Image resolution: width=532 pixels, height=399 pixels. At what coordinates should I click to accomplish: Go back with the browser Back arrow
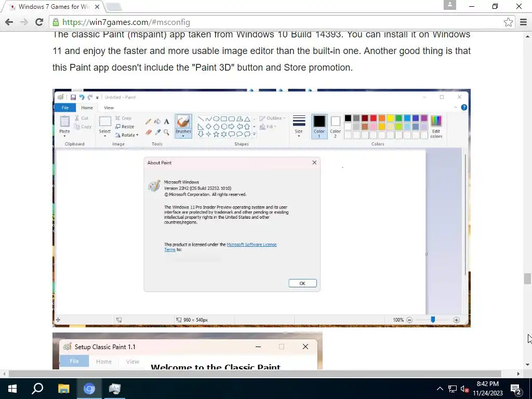point(9,22)
